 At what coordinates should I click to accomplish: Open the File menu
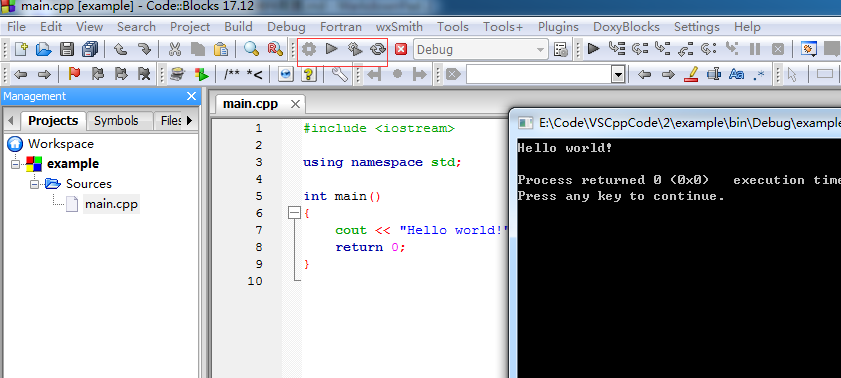pos(17,27)
